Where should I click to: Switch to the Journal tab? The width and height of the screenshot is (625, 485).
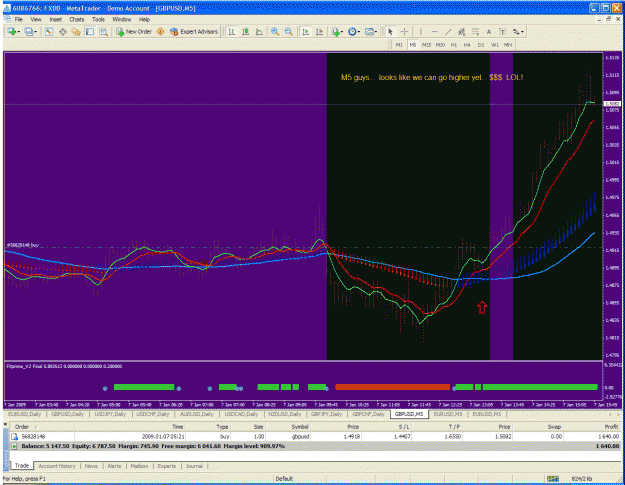[x=194, y=466]
